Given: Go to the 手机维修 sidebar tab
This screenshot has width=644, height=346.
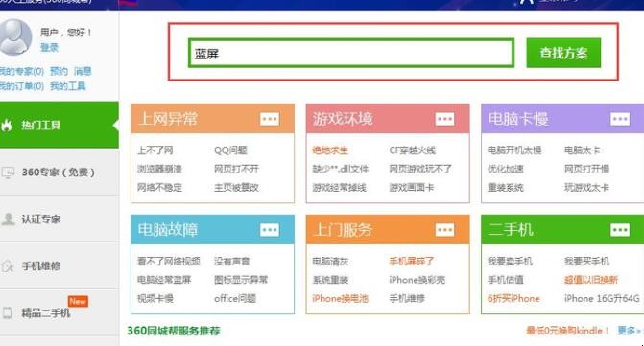Looking at the screenshot, I should pos(60,266).
